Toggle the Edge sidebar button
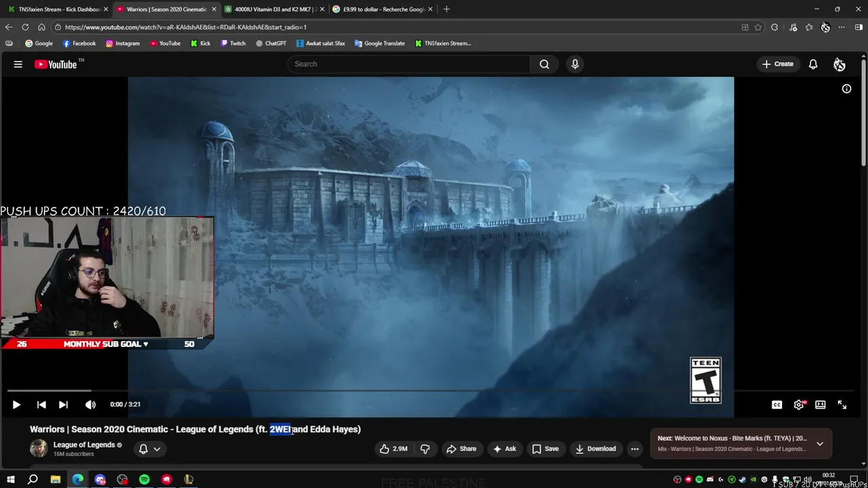 pyautogui.click(x=859, y=27)
